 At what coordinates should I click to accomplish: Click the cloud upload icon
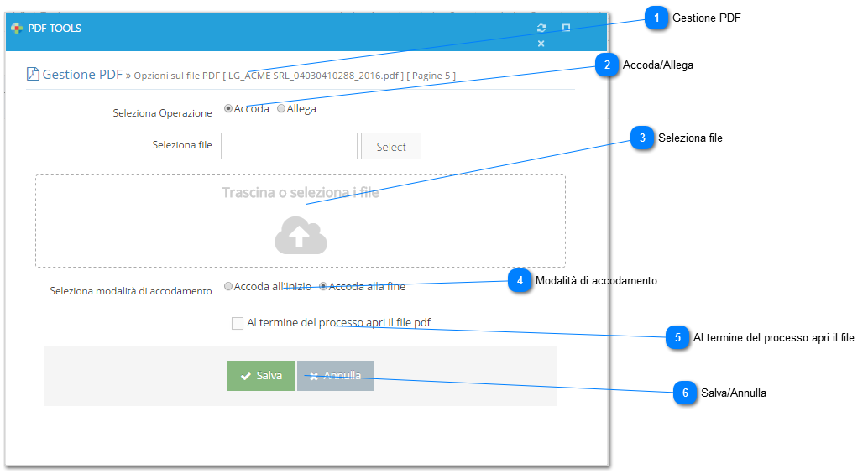[301, 235]
